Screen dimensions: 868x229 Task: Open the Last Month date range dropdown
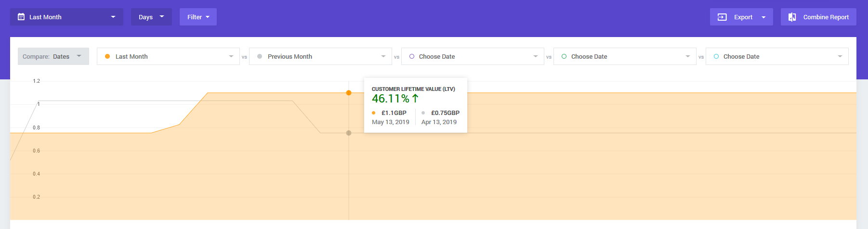pyautogui.click(x=66, y=17)
